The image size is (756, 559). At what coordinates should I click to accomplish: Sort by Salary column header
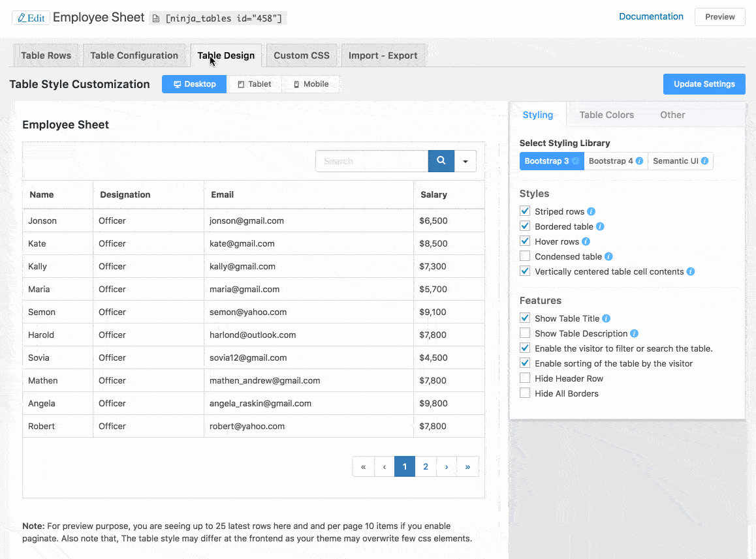tap(449, 194)
